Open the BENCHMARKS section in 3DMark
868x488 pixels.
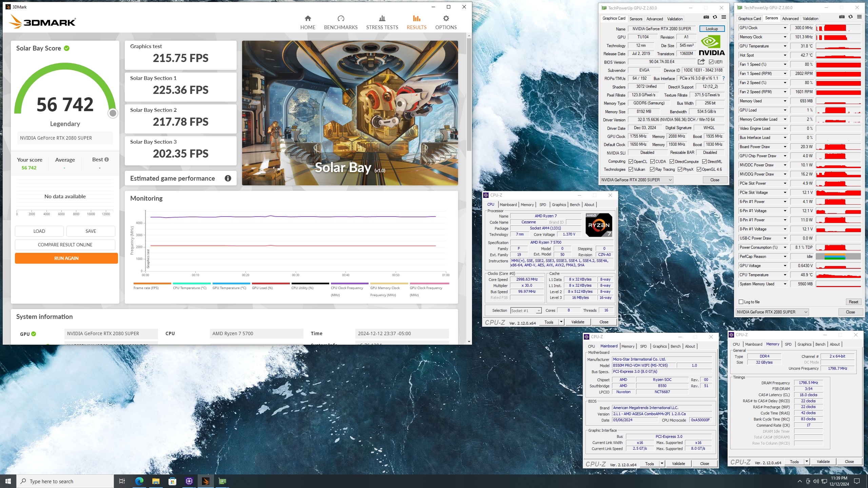click(x=341, y=22)
